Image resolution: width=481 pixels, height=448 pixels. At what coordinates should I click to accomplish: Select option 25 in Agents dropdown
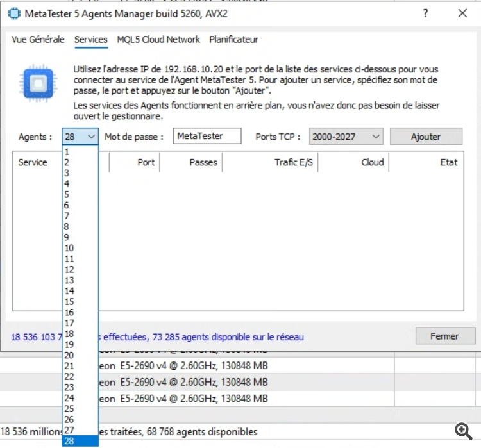(80, 409)
